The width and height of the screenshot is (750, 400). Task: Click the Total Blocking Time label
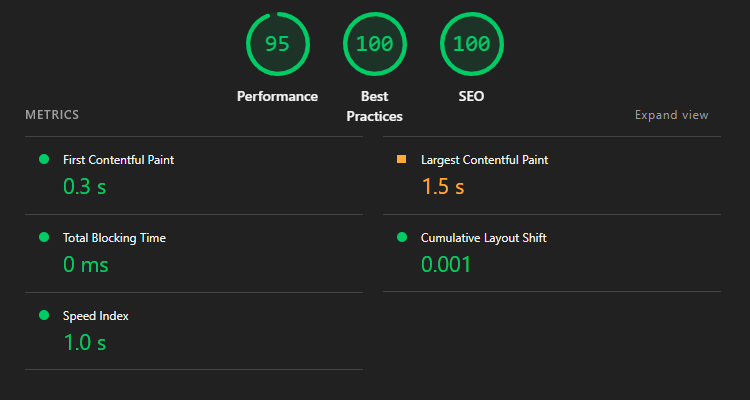[114, 238]
